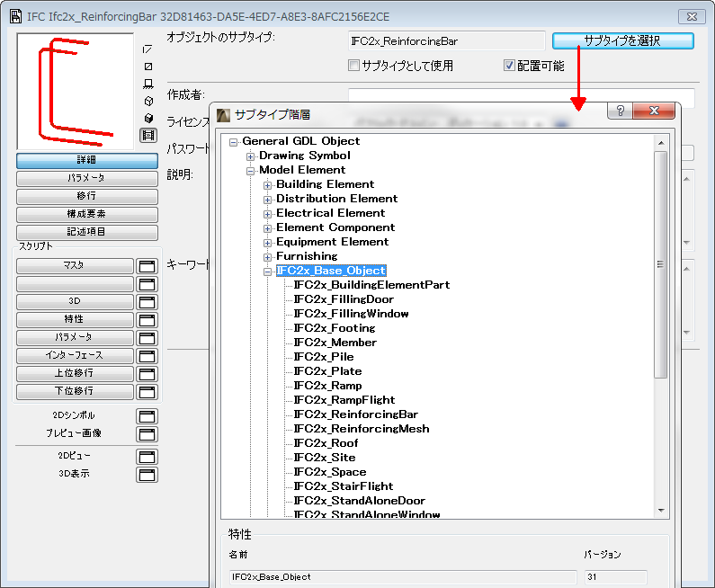
Task: Click the IFC2x_ReinforcingBar subtype field
Action: tap(446, 41)
